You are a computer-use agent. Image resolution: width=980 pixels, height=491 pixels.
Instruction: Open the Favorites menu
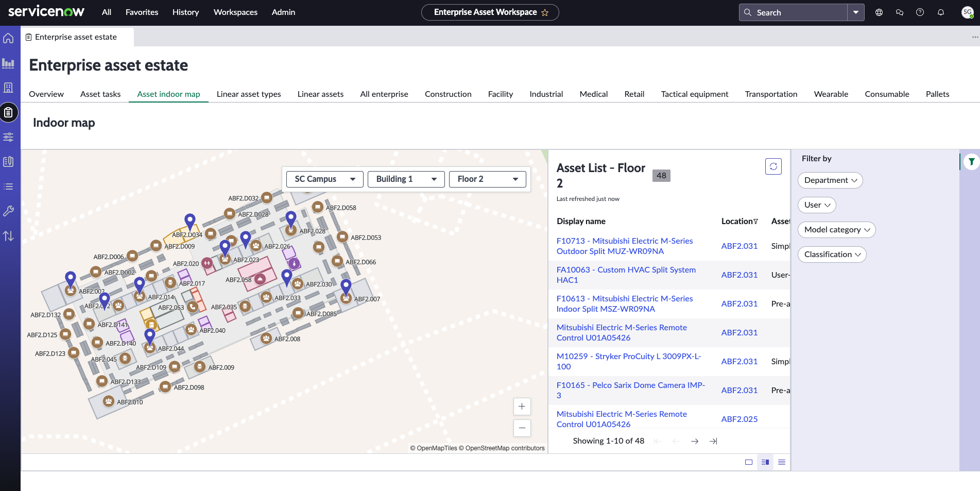[142, 12]
